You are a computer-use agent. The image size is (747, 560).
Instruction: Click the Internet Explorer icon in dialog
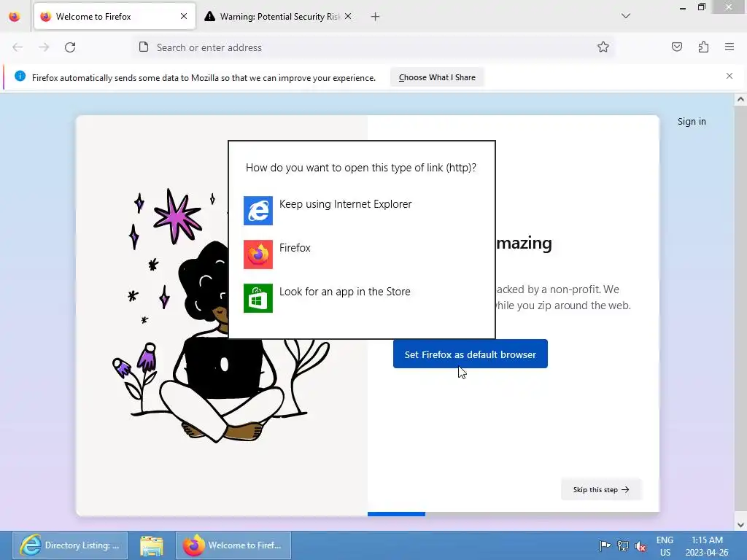point(258,211)
